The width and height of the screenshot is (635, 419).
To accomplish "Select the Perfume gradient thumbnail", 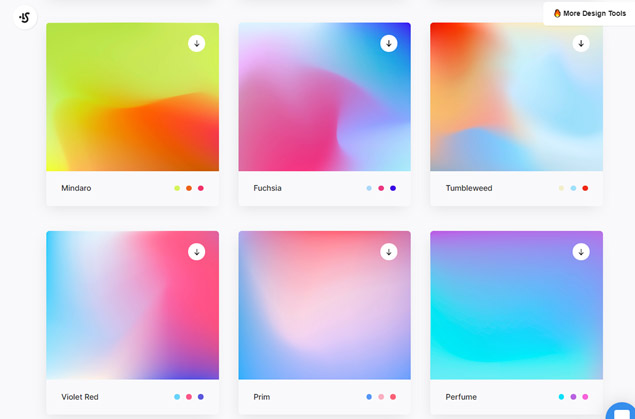I will pyautogui.click(x=516, y=305).
